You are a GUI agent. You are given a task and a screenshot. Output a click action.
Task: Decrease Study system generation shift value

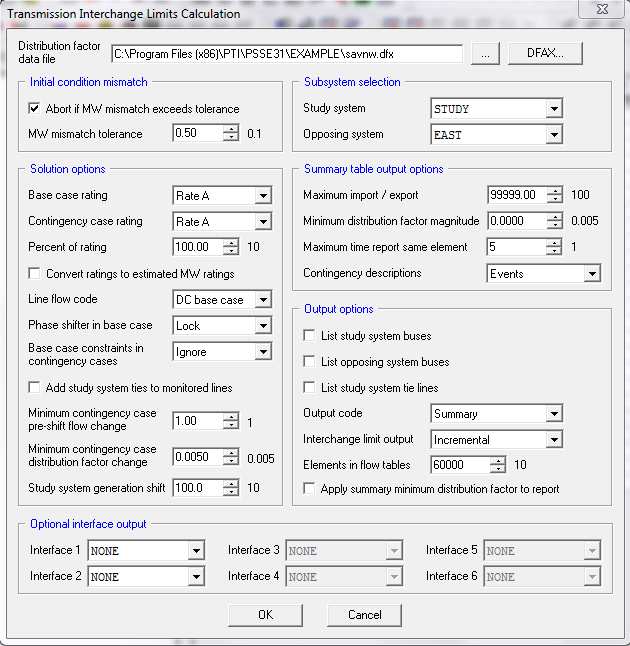[231, 492]
